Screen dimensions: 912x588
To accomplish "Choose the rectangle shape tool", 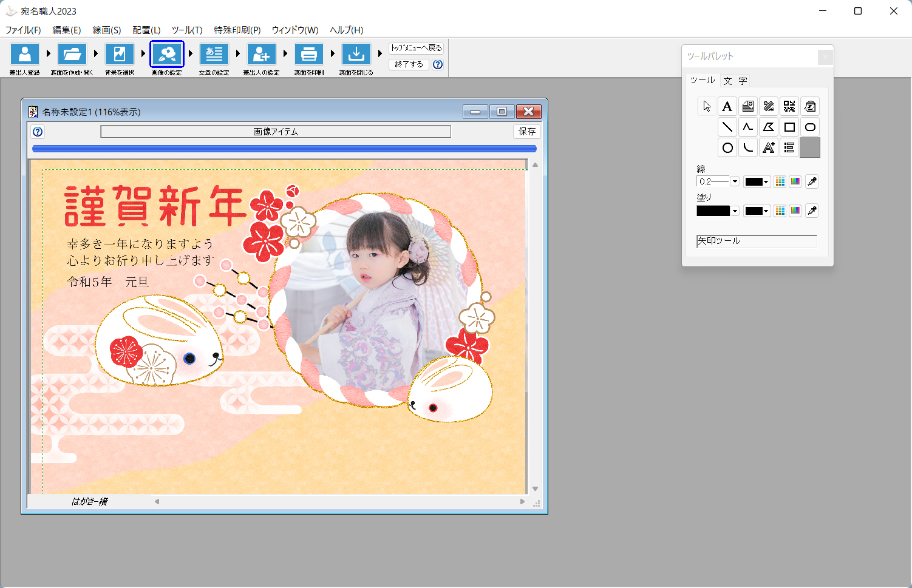I will point(789,127).
